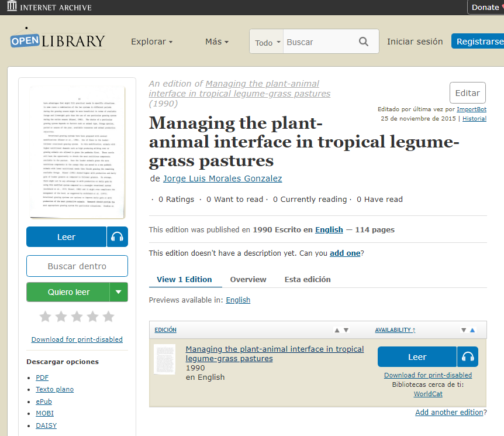Click headphones icon in the edition row
The height and width of the screenshot is (436, 504).
point(468,357)
